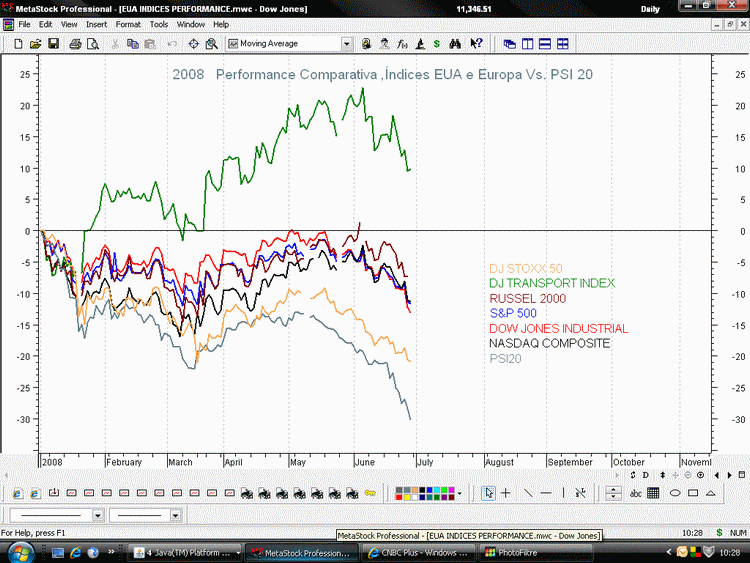This screenshot has width=750, height=563.
Task: Click the up/down stepper control
Action: (x=613, y=493)
